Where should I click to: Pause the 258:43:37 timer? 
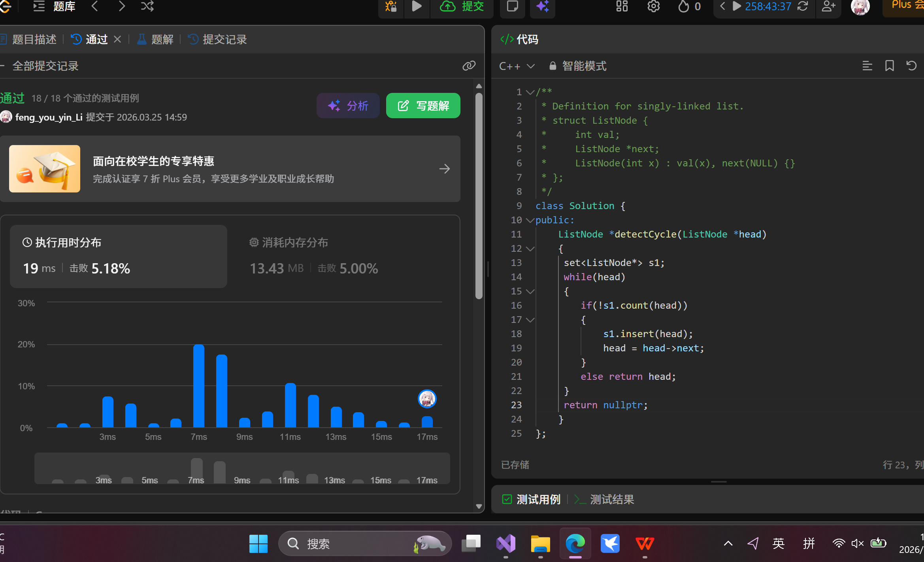pyautogui.click(x=737, y=6)
